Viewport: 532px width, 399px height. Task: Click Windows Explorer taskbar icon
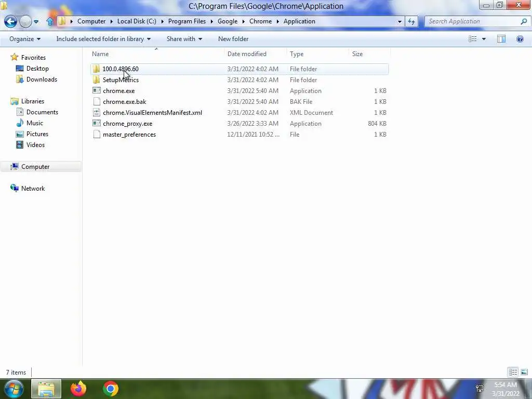click(46, 389)
